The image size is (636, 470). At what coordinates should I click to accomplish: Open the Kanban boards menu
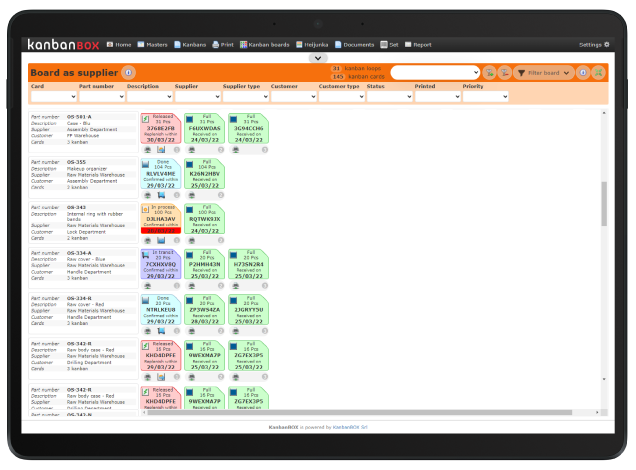(x=261, y=44)
